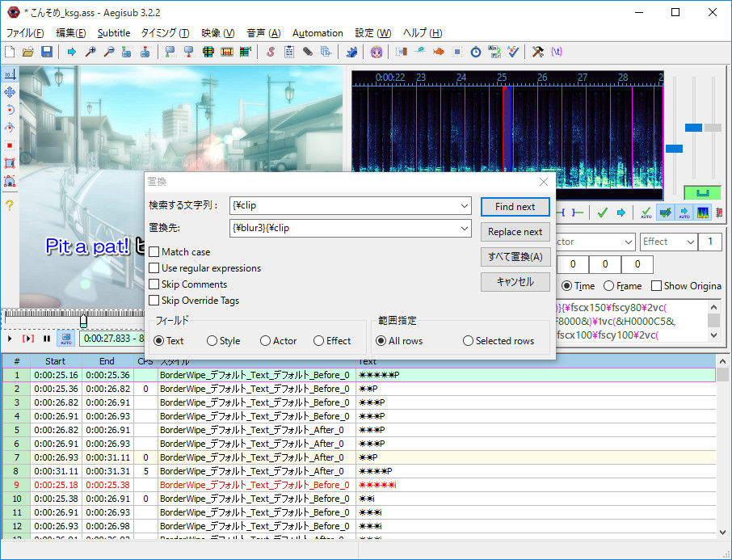Open the visual typesetting help question mark
This screenshot has width=732, height=560.
coord(10,204)
